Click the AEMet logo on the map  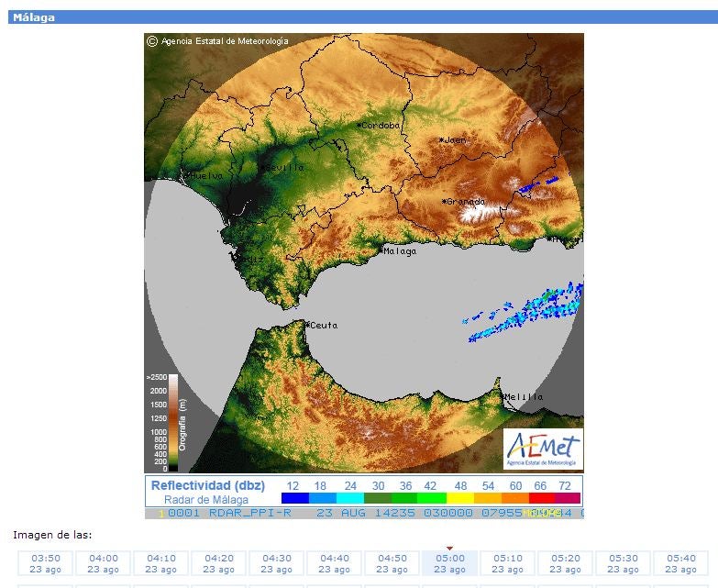point(543,448)
